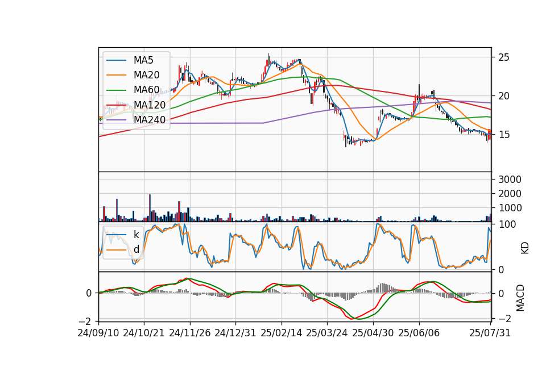546x392 pixels.
Task: Select the 25/02/14 date label
Action: (282, 333)
